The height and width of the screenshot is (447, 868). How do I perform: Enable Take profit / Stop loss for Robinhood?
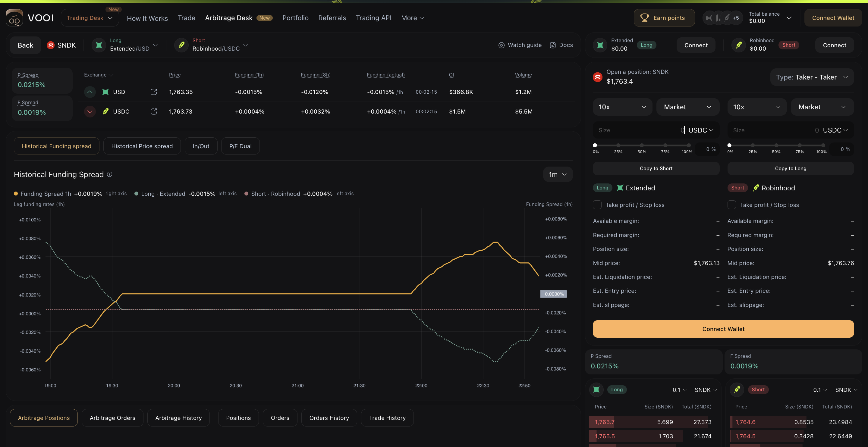[x=731, y=205]
